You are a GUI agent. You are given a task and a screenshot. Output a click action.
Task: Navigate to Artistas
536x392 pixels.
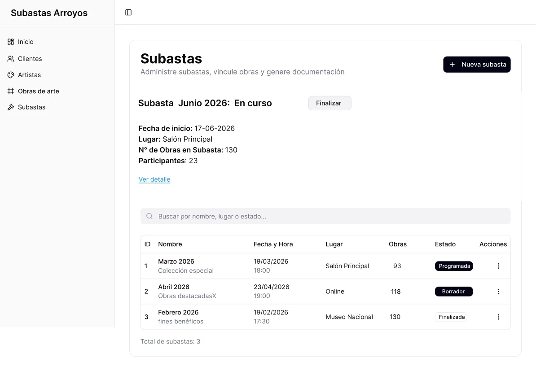(29, 75)
